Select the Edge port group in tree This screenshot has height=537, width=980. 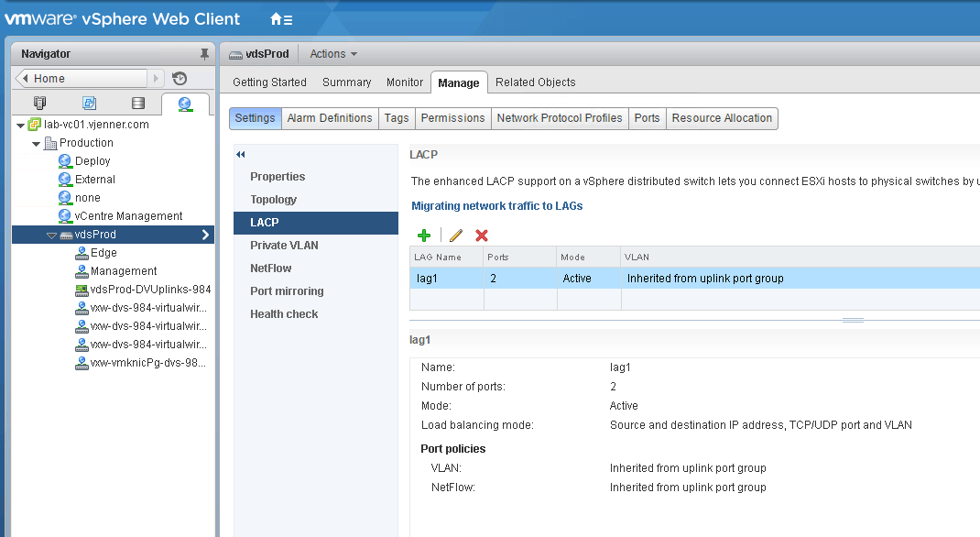pyautogui.click(x=103, y=253)
